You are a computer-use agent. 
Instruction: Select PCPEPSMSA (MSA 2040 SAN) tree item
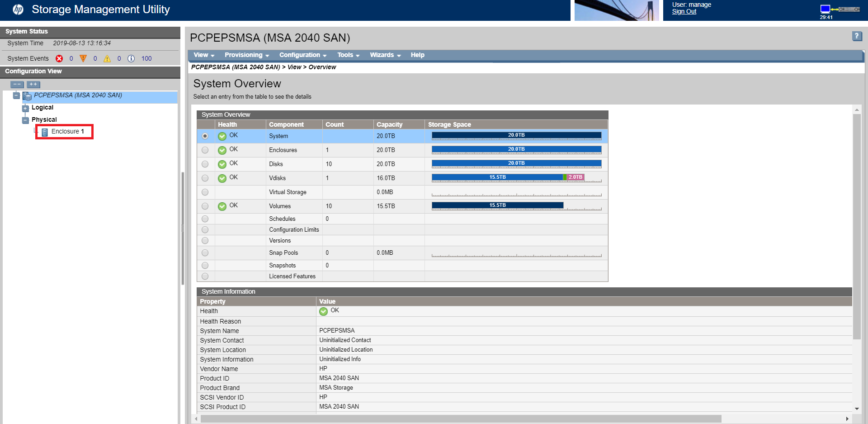pos(78,95)
